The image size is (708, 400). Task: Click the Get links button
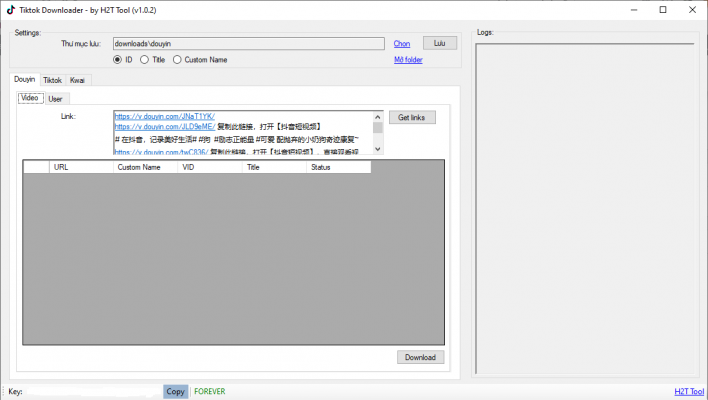point(412,117)
